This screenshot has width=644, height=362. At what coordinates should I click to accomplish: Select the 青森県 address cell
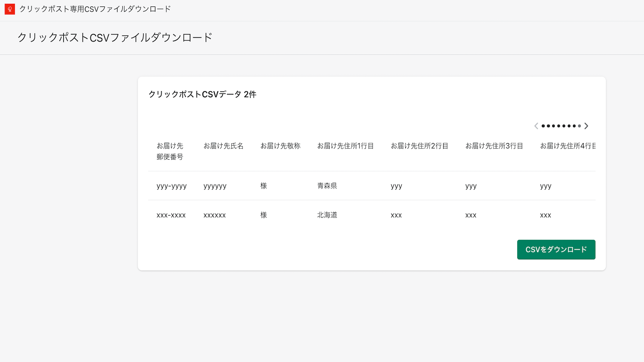point(326,186)
